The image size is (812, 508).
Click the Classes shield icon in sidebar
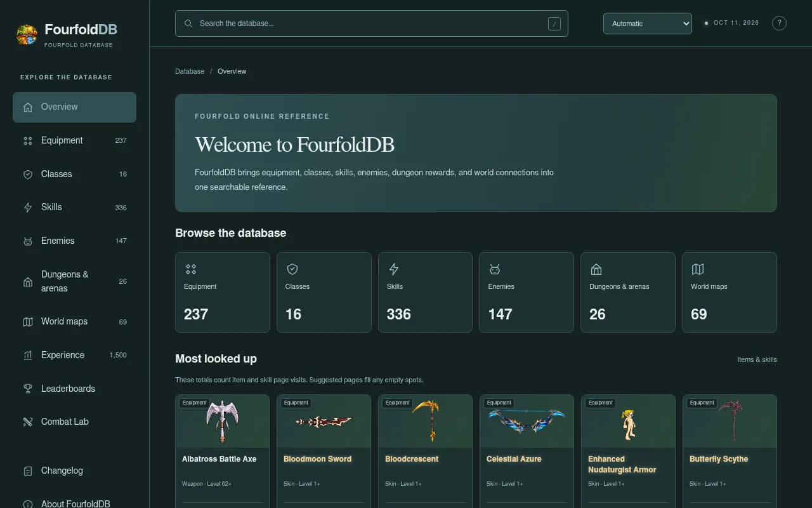point(28,174)
